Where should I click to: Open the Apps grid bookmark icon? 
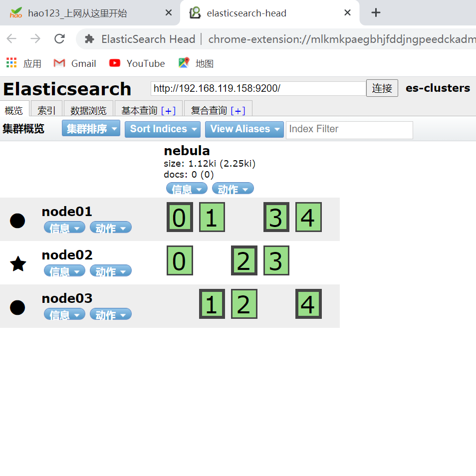coord(11,63)
